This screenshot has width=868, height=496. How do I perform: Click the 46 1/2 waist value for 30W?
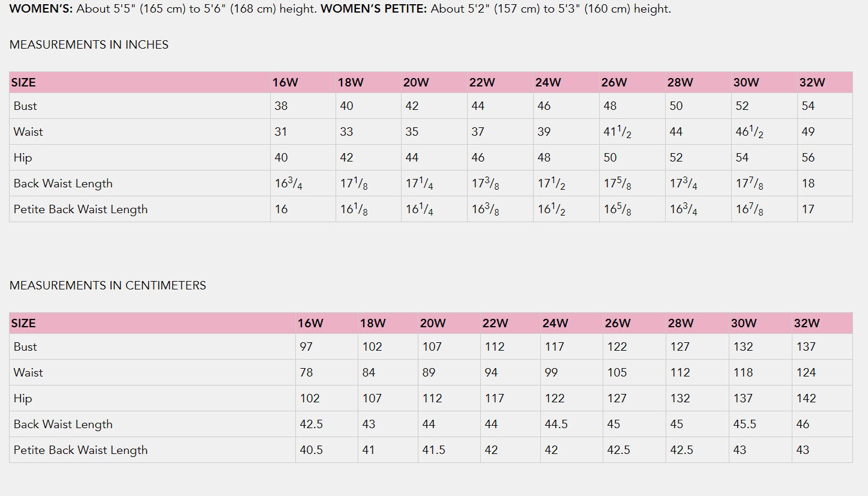tap(749, 132)
